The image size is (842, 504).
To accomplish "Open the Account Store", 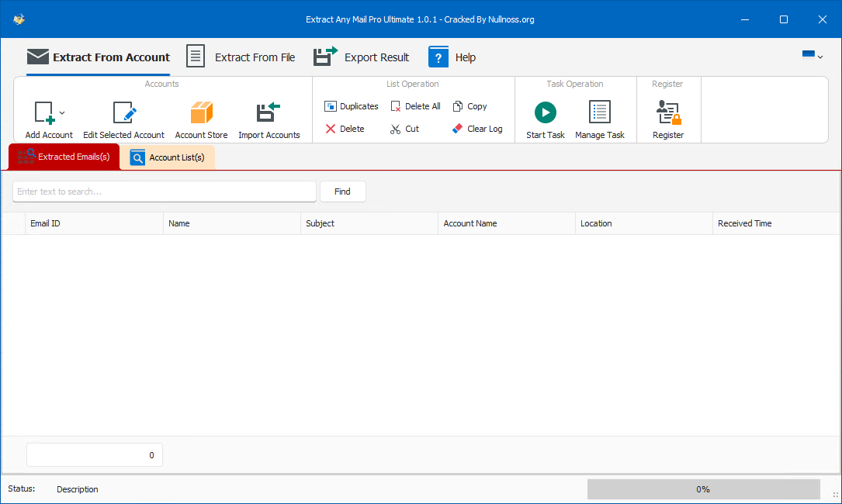I will (x=201, y=120).
